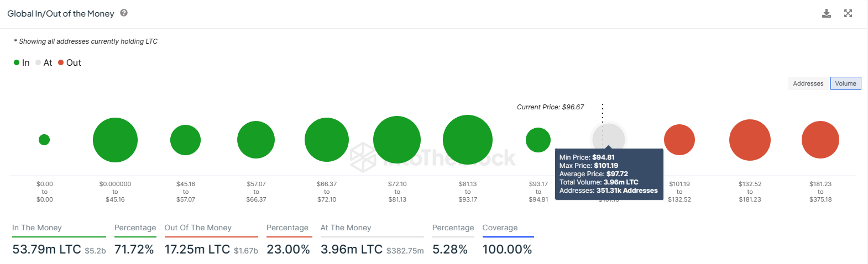Select the red $101.19 to $132.52 bubble
The height and width of the screenshot is (264, 868).
pos(679,140)
